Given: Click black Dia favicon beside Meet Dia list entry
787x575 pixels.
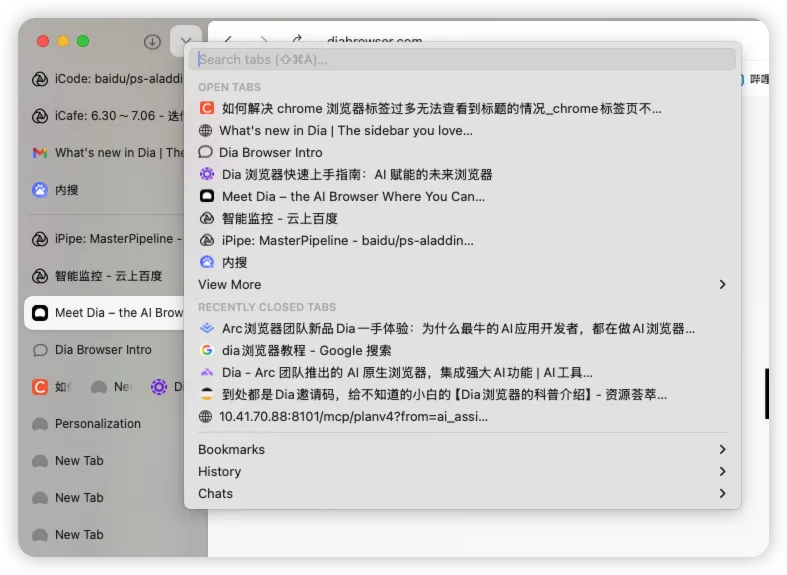Looking at the screenshot, I should point(207,196).
